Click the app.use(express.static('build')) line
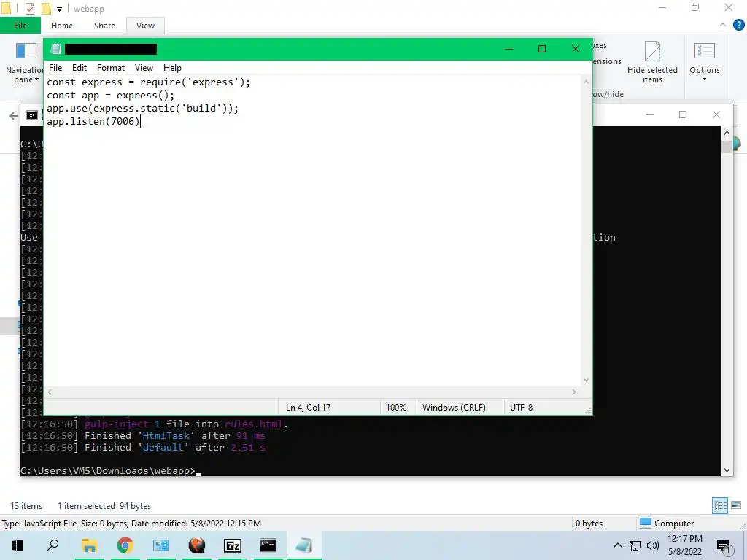The image size is (747, 560). pos(142,108)
